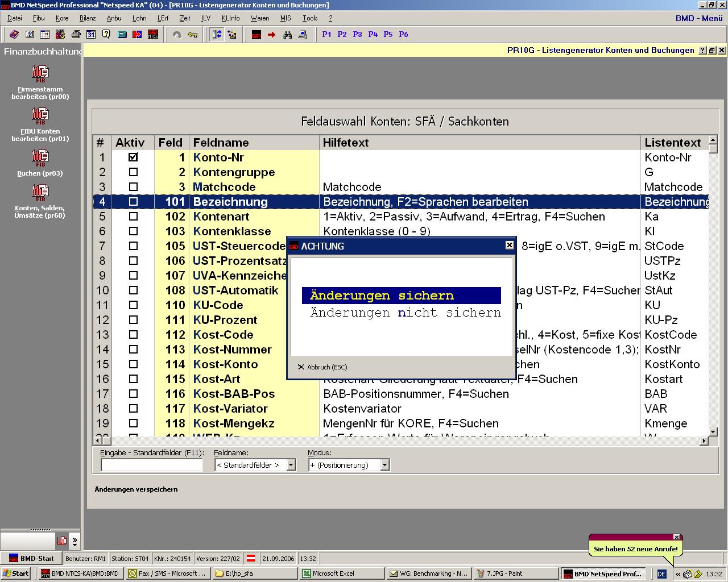Check the Aktiv box for Kontengruppe

click(x=133, y=172)
